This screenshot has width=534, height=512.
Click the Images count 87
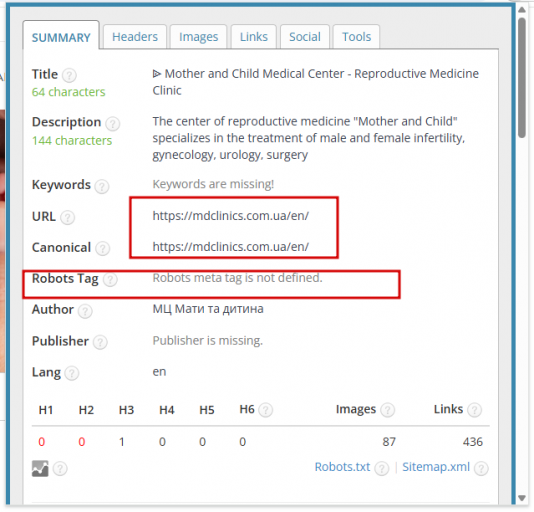click(x=389, y=442)
